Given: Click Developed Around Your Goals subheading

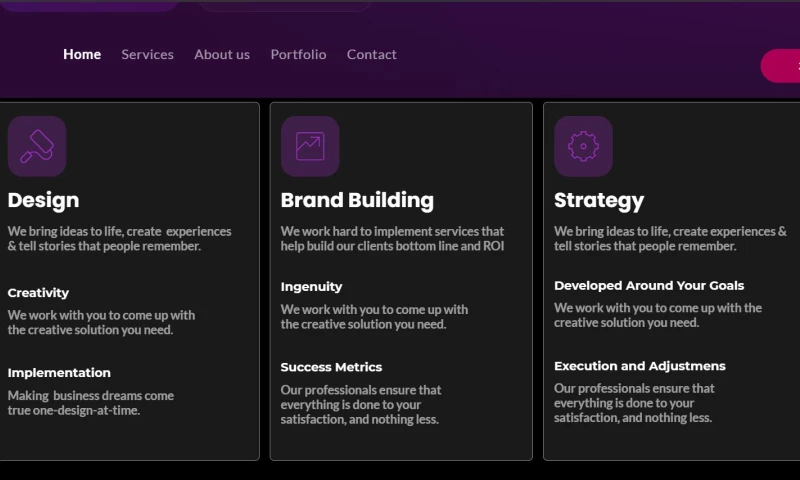Looking at the screenshot, I should tap(649, 286).
